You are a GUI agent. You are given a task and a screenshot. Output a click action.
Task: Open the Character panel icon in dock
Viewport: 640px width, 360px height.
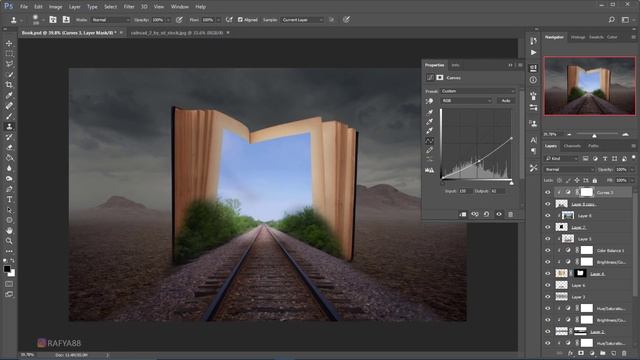pos(533,140)
